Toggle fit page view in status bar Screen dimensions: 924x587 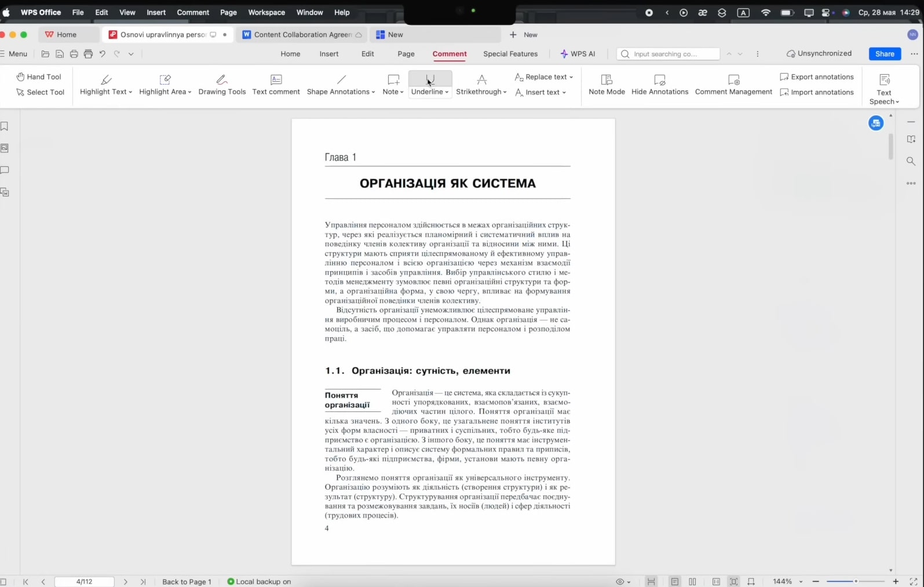[734, 582]
